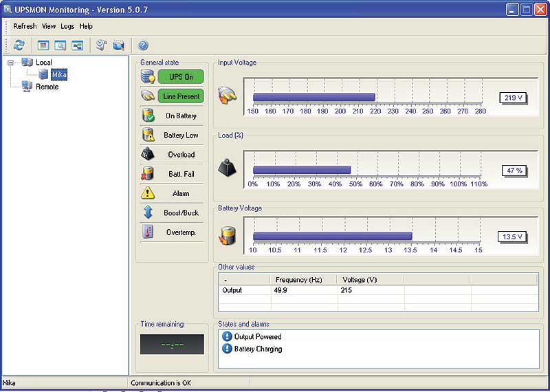Screen dimensions: 550x392
Task: Click the 47 % value box
Action: 514,171
